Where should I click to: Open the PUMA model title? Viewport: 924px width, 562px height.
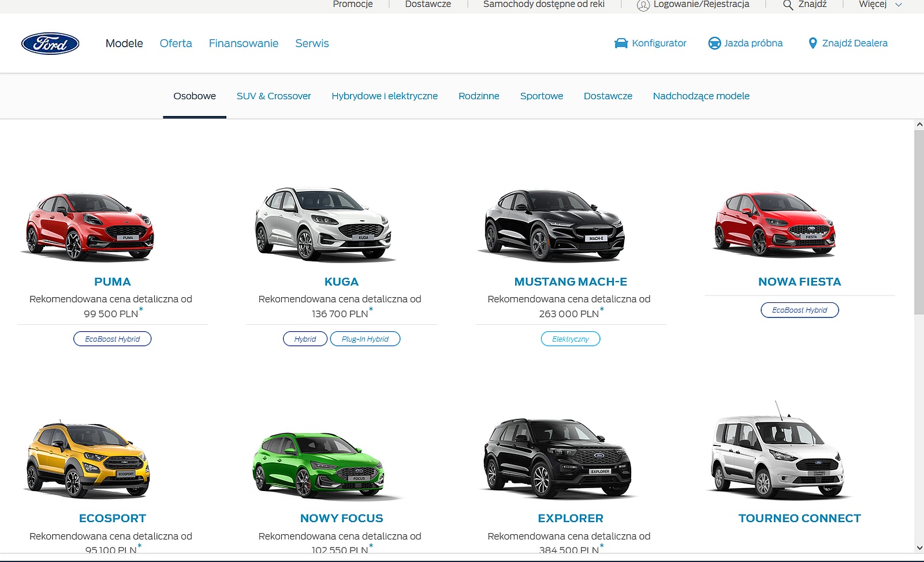pyautogui.click(x=113, y=282)
